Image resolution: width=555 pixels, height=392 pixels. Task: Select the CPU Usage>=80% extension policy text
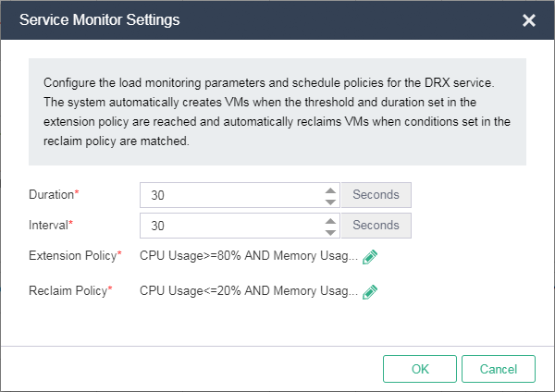(x=248, y=255)
